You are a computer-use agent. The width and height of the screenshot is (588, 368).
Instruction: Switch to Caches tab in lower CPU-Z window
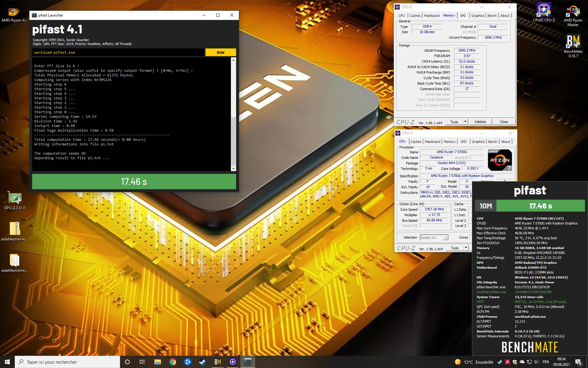pyautogui.click(x=416, y=142)
